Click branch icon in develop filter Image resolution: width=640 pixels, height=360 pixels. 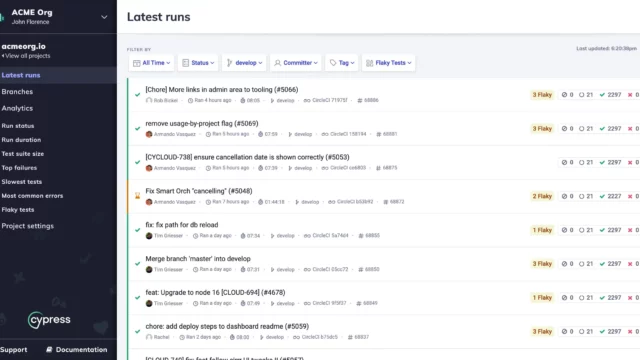[x=229, y=63]
